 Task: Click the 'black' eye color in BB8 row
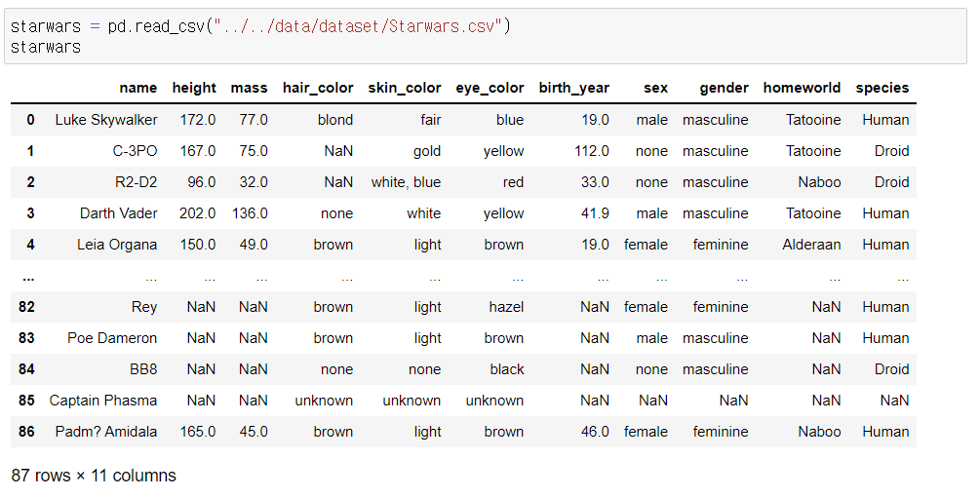[x=507, y=370]
